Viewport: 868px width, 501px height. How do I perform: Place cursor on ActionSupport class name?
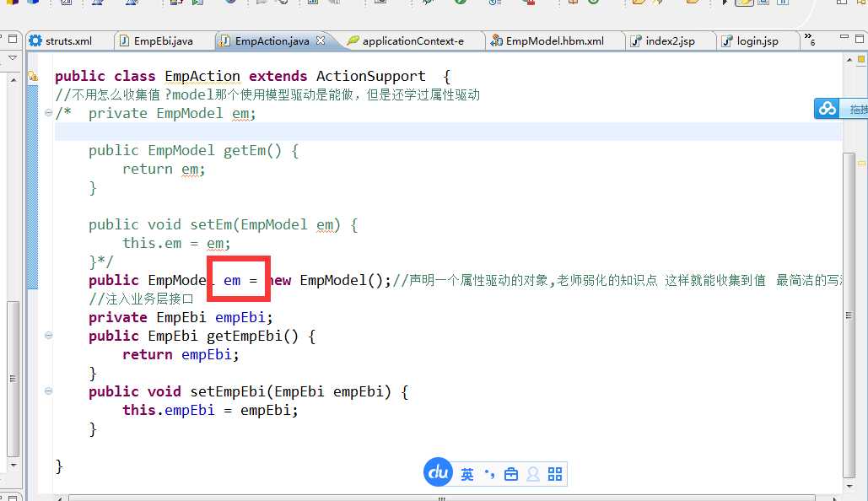pos(371,76)
